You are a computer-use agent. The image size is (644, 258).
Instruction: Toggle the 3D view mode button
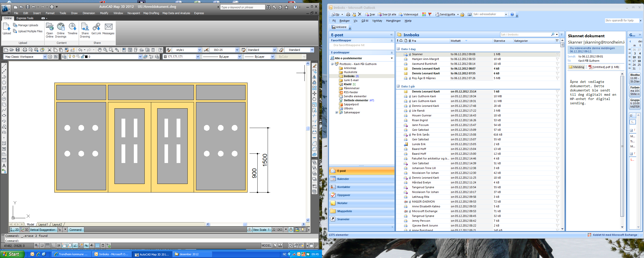click(x=25, y=230)
